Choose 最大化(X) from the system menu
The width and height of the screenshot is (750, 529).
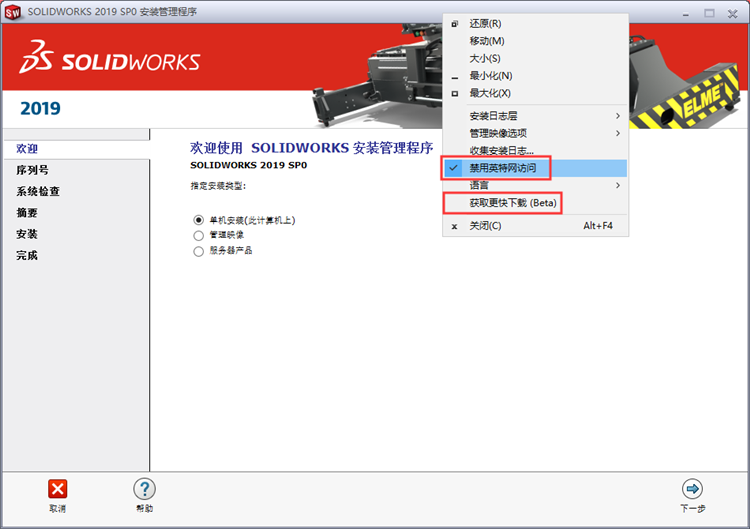(535, 93)
